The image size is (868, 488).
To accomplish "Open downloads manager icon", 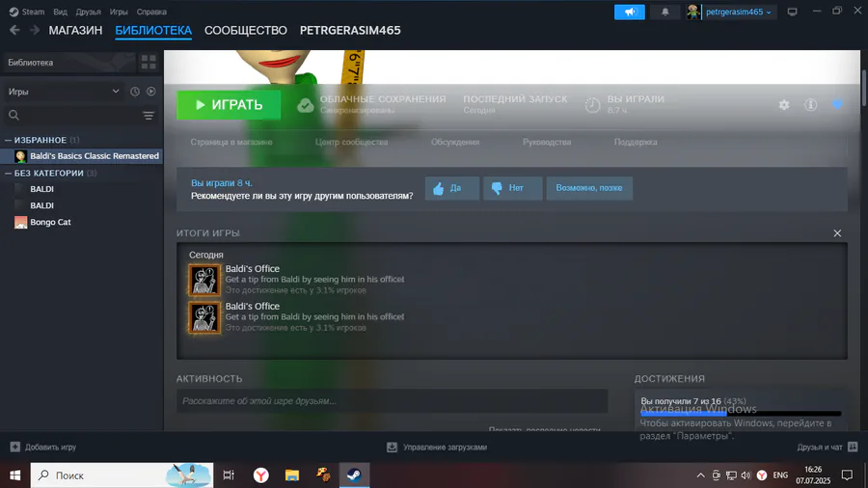I will click(392, 447).
